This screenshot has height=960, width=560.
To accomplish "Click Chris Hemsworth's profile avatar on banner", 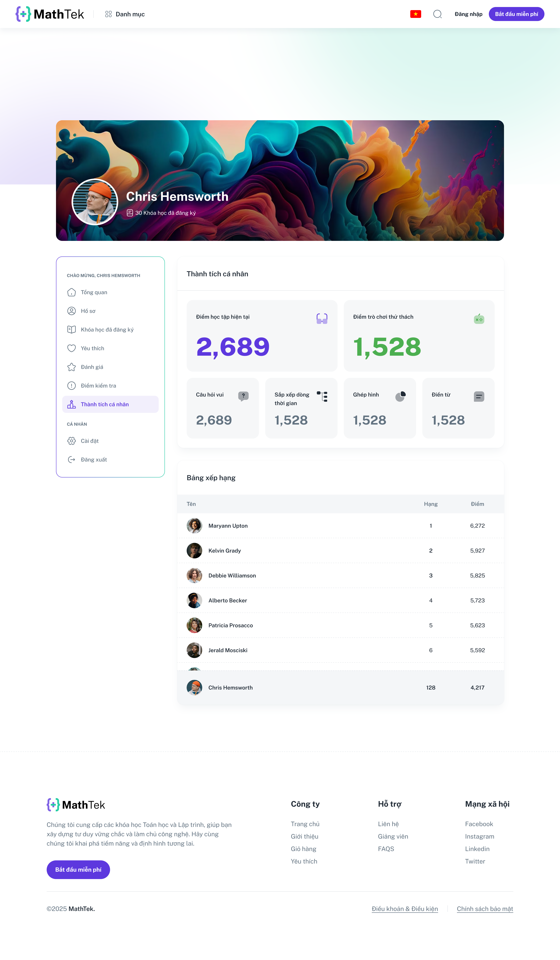I will coord(95,202).
